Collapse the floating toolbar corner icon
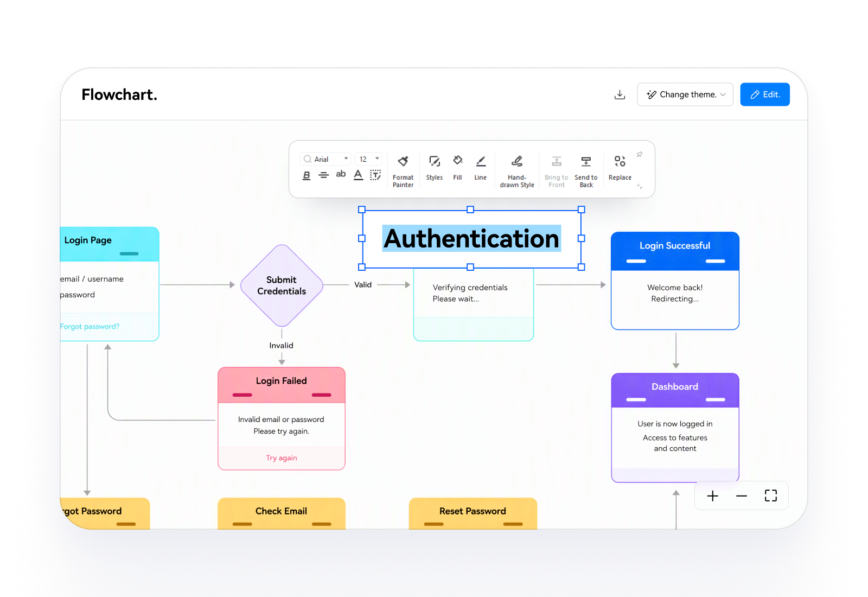868x597 pixels. tap(640, 186)
